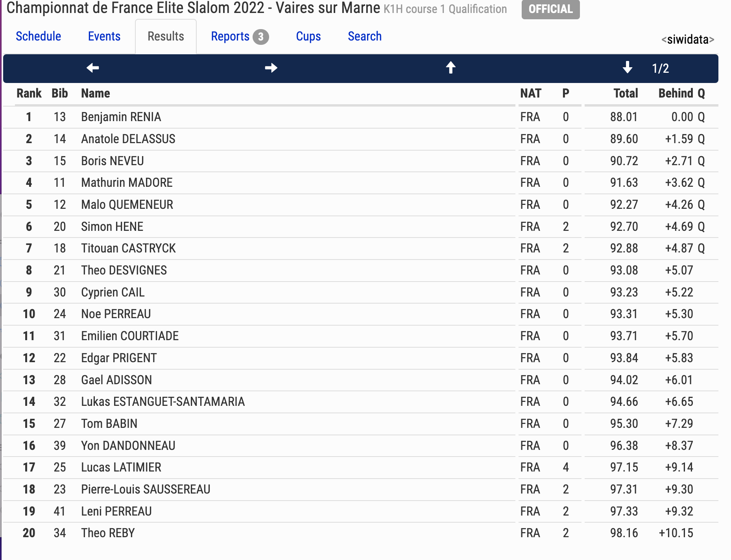Go to next results page with down arrow

(628, 68)
